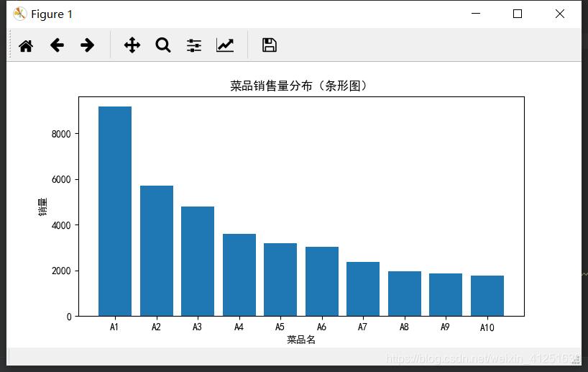Click the A1 bar in chart
The image size is (588, 372).
pos(115,212)
